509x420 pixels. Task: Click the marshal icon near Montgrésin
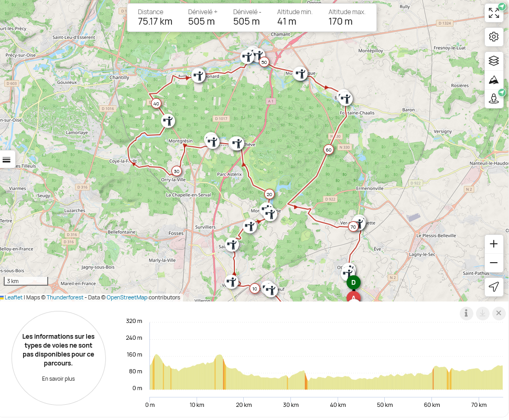tap(212, 141)
